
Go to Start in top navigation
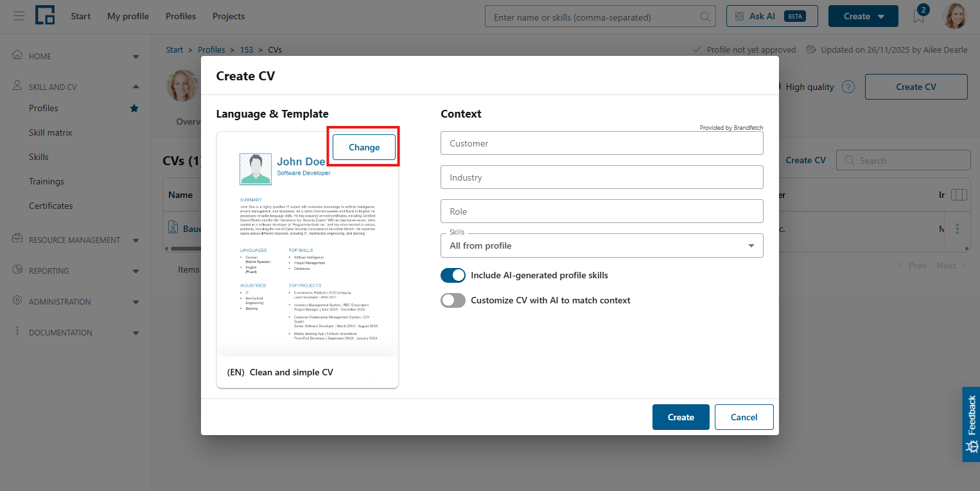[81, 16]
